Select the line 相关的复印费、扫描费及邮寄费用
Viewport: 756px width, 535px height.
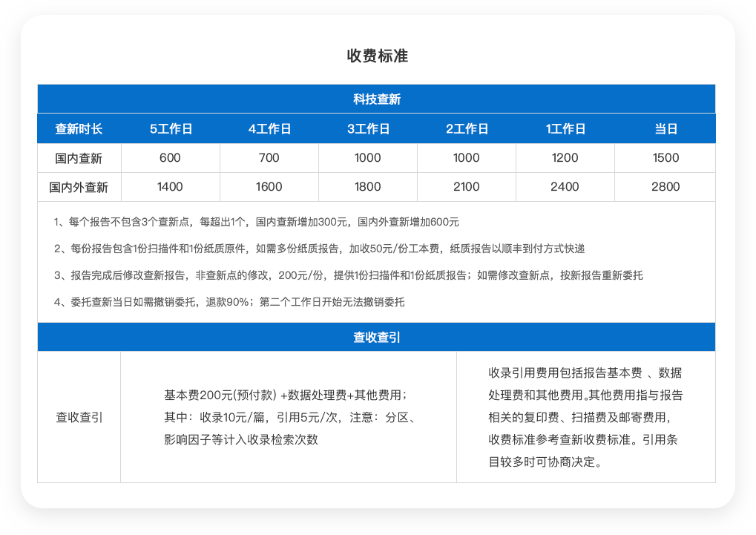[579, 417]
